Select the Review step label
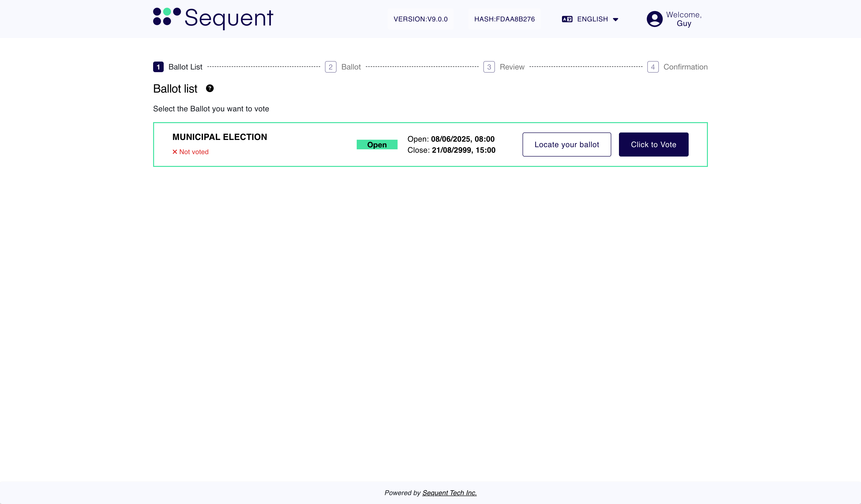This screenshot has width=861, height=504. coord(512,67)
